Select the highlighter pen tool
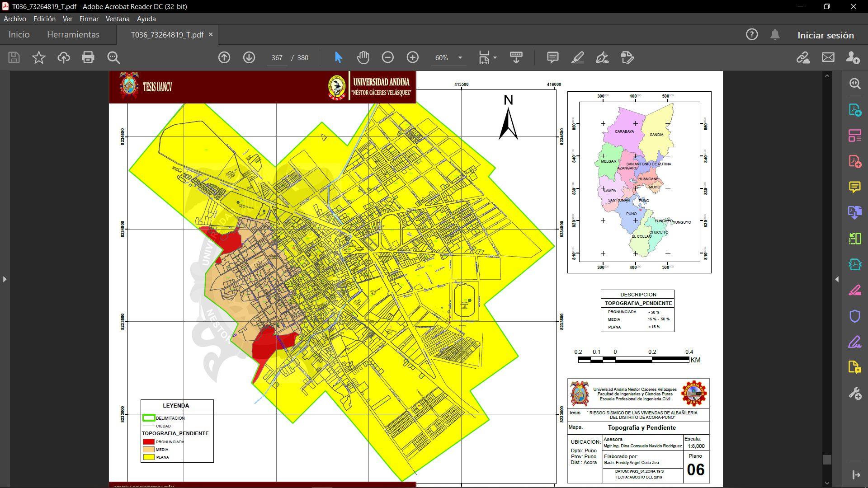The image size is (868, 488). point(577,57)
